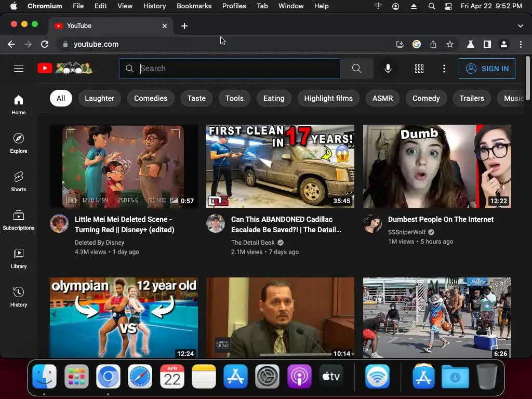532x399 pixels.
Task: Select the Eating filter chip
Action: pos(274,98)
